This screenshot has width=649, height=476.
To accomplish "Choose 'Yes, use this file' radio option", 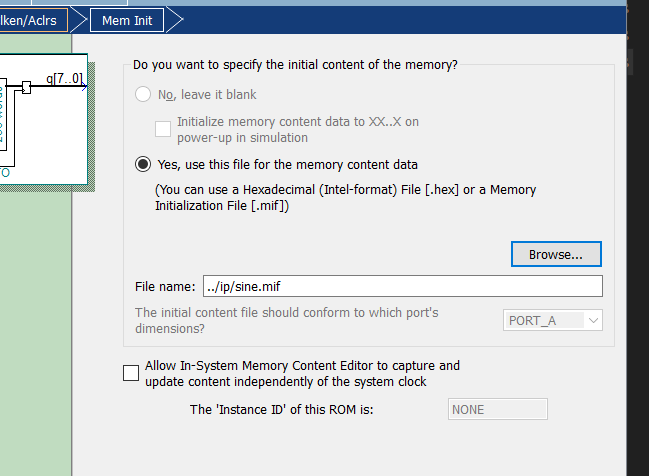I will click(143, 165).
